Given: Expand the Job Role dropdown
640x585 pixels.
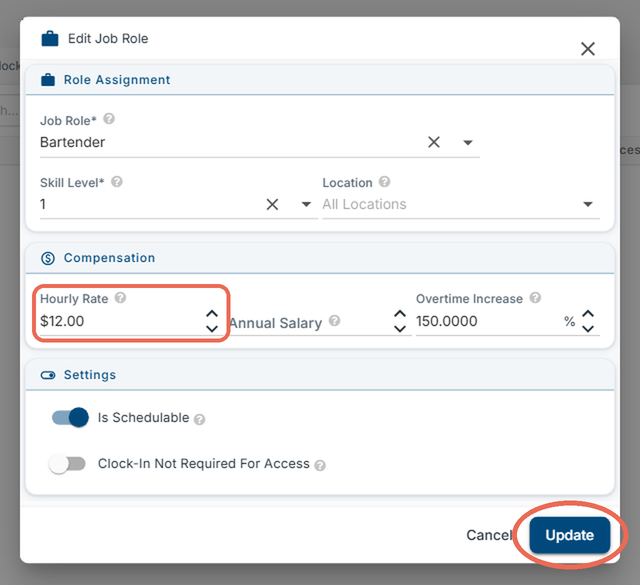Looking at the screenshot, I should 468,142.
